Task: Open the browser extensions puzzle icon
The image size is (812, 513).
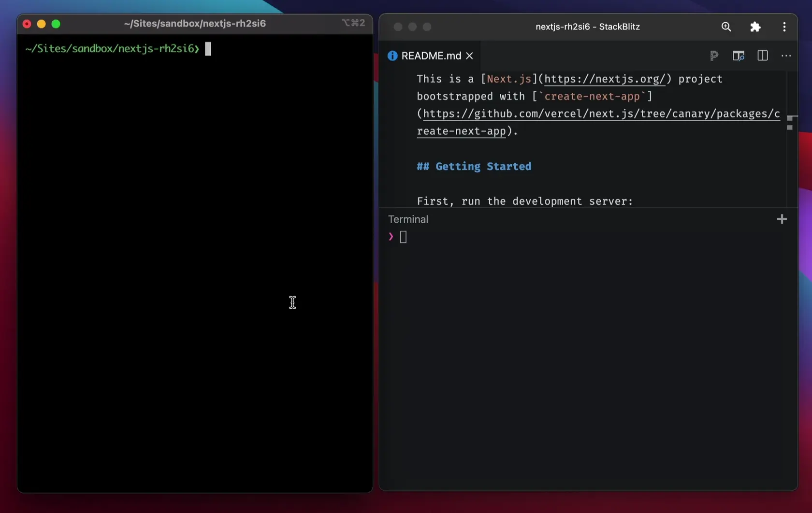Action: tap(755, 27)
